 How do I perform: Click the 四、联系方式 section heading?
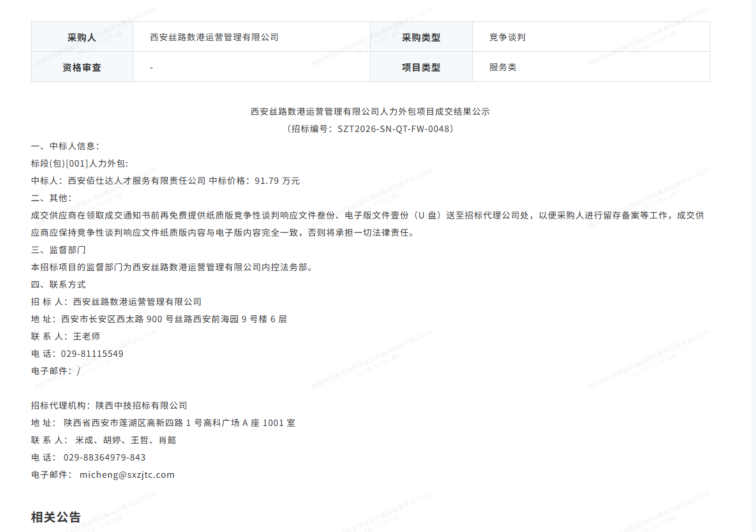coord(58,285)
